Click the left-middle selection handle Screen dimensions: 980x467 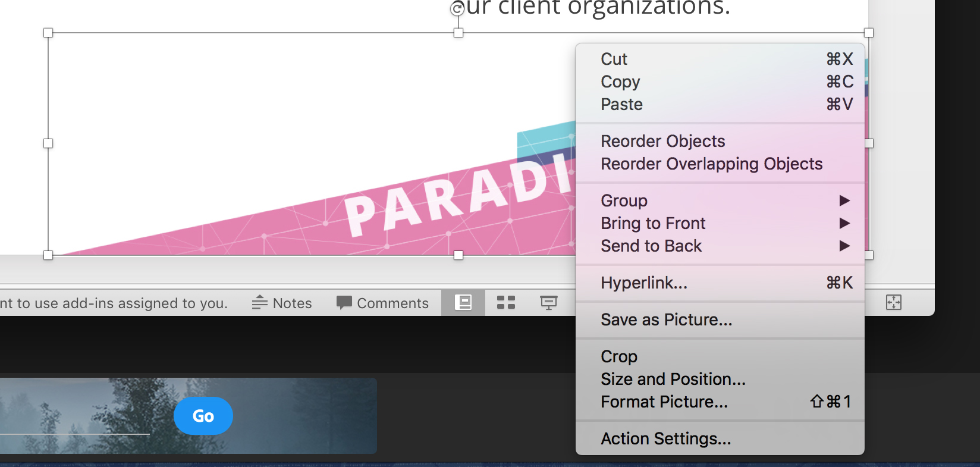(x=48, y=143)
